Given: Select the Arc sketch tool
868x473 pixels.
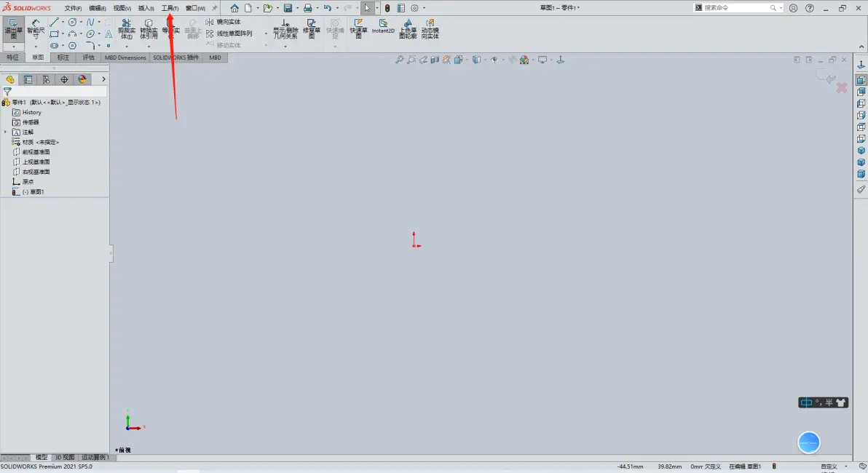Looking at the screenshot, I should click(x=73, y=33).
